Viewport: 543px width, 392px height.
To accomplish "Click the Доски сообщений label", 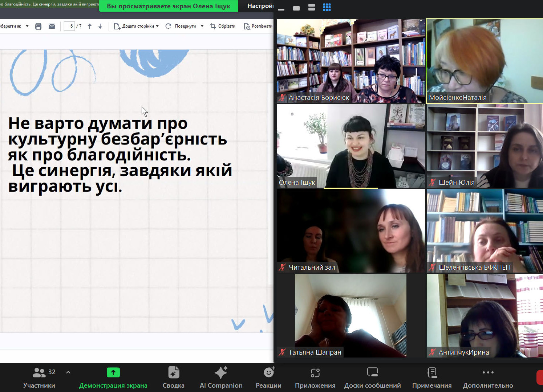I will tap(373, 385).
